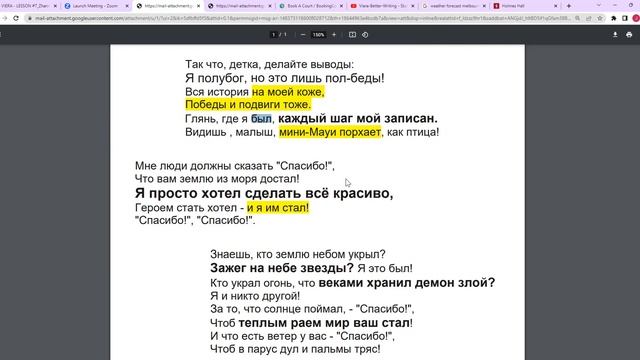The width and height of the screenshot is (640, 360).
Task: Close the Holmes Hall tab
Action: click(556, 6)
